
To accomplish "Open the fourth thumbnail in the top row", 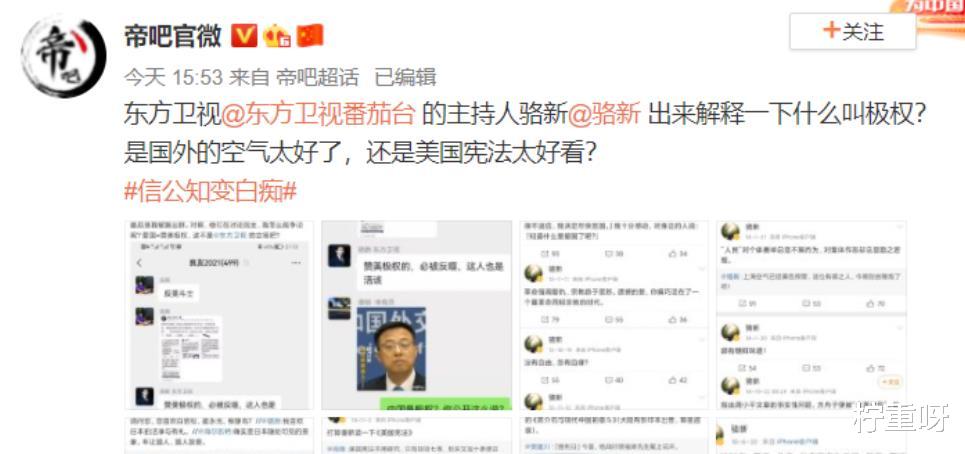I will tap(811, 315).
